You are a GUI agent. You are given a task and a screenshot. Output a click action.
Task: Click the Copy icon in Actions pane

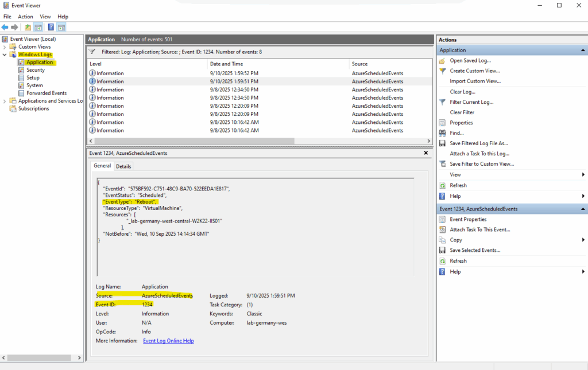click(x=443, y=240)
